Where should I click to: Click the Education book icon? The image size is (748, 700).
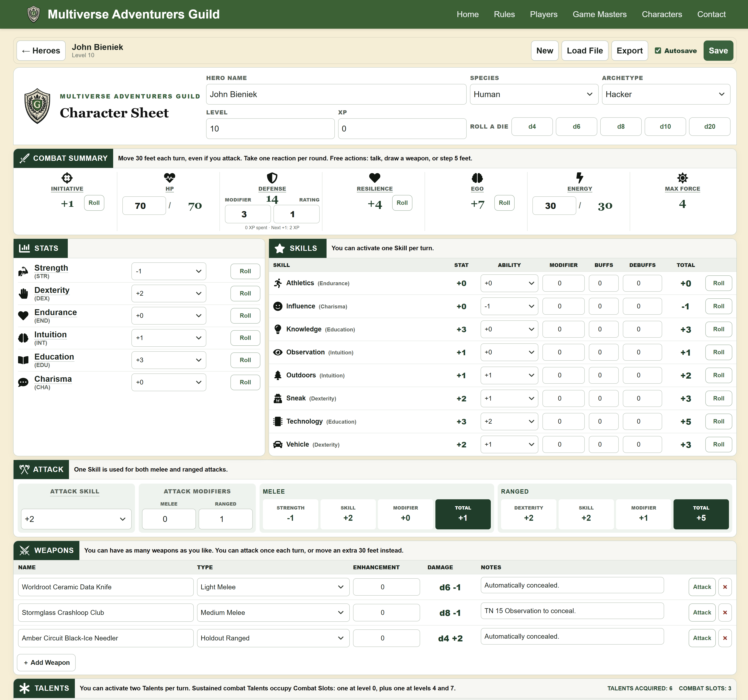(x=23, y=360)
